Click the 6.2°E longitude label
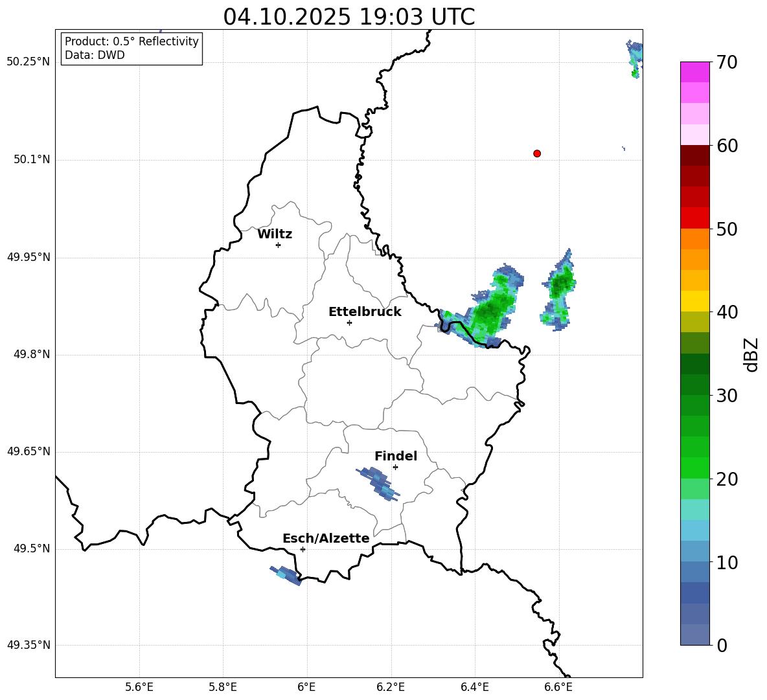This screenshot has height=700, width=767. point(391,687)
